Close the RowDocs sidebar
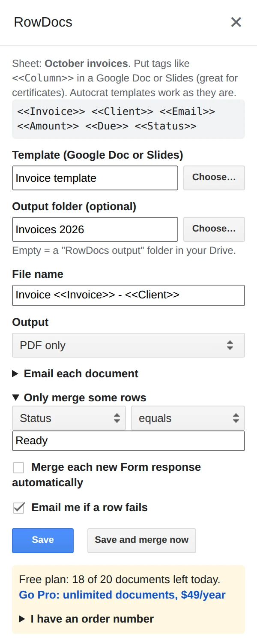The width and height of the screenshot is (257, 644). click(x=236, y=22)
